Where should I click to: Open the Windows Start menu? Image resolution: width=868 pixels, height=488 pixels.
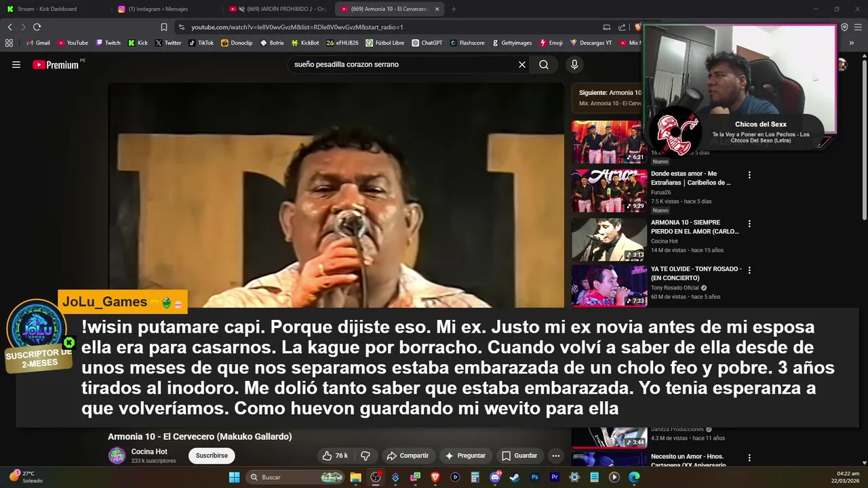234,477
